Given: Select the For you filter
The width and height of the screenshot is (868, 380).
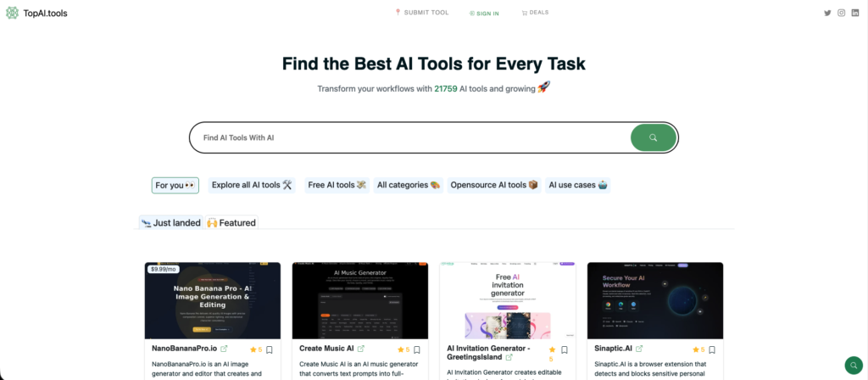Looking at the screenshot, I should pyautogui.click(x=175, y=185).
